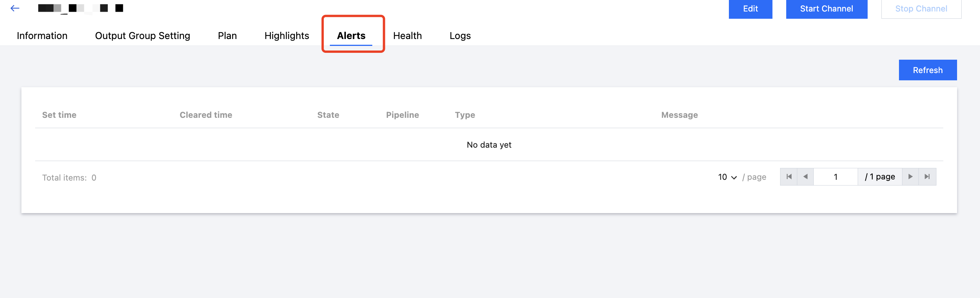
Task: Select the Alerts tab
Action: pyautogui.click(x=351, y=36)
